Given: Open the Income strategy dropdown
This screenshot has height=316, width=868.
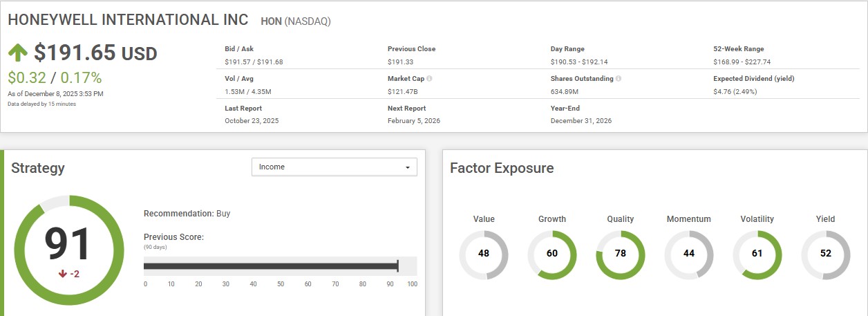Looking at the screenshot, I should pos(334,167).
